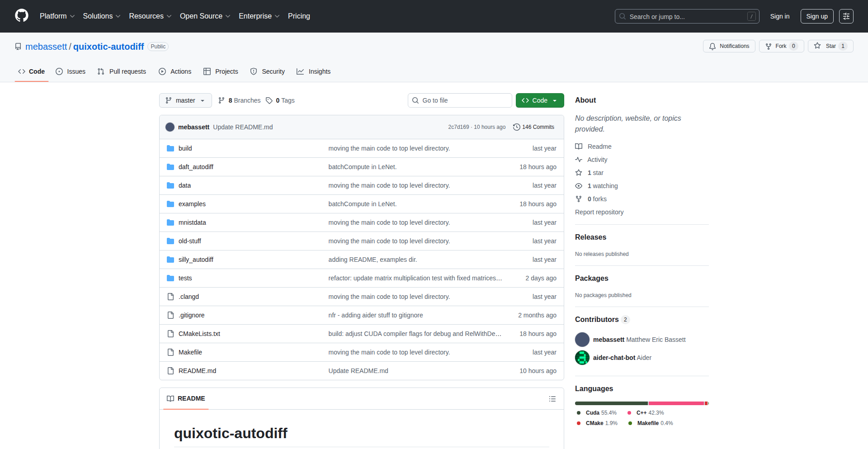Click the mebassett contributor avatar
This screenshot has width=868, height=449.
(582, 340)
